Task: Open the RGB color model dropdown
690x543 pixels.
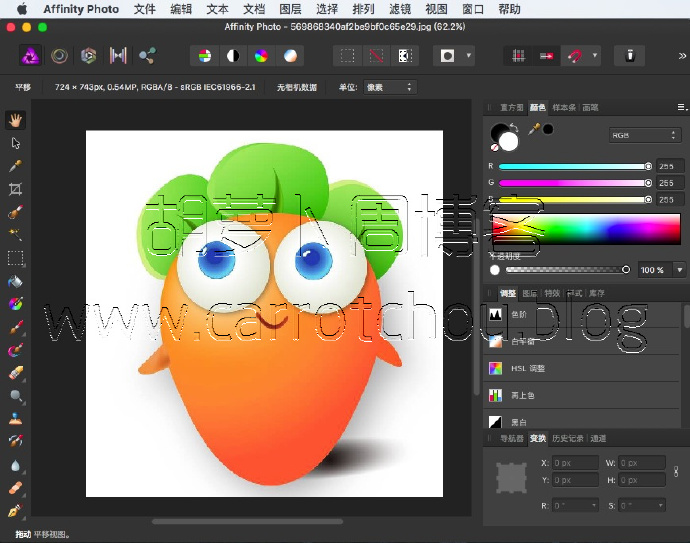Action: (x=645, y=135)
